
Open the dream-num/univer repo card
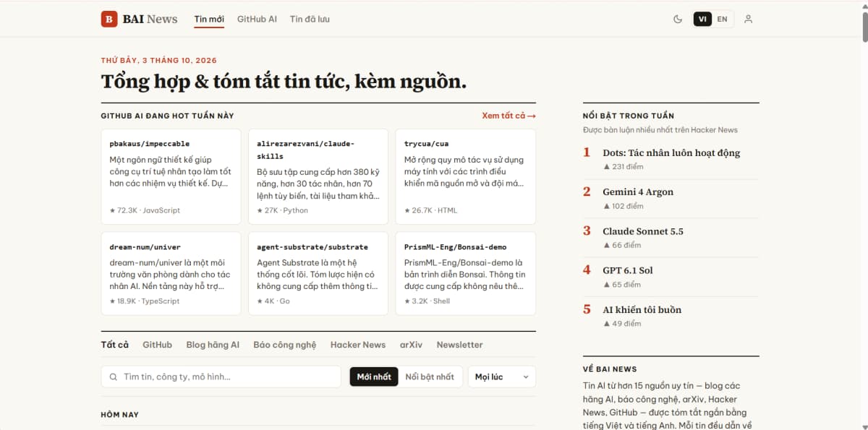171,273
